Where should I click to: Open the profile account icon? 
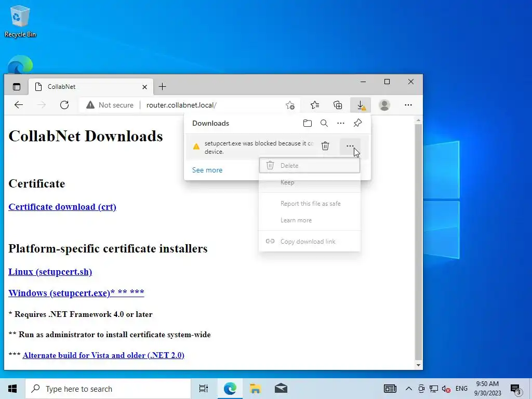[x=384, y=105]
